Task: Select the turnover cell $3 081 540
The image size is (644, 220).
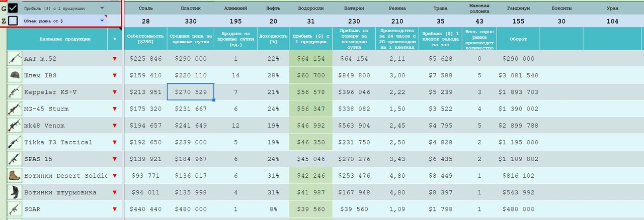Action: tap(518, 75)
